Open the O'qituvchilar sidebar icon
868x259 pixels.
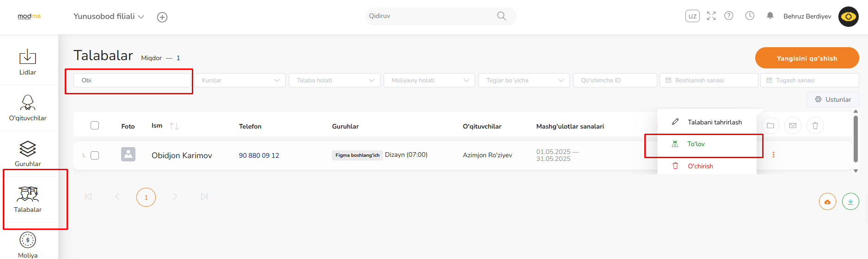point(28,108)
